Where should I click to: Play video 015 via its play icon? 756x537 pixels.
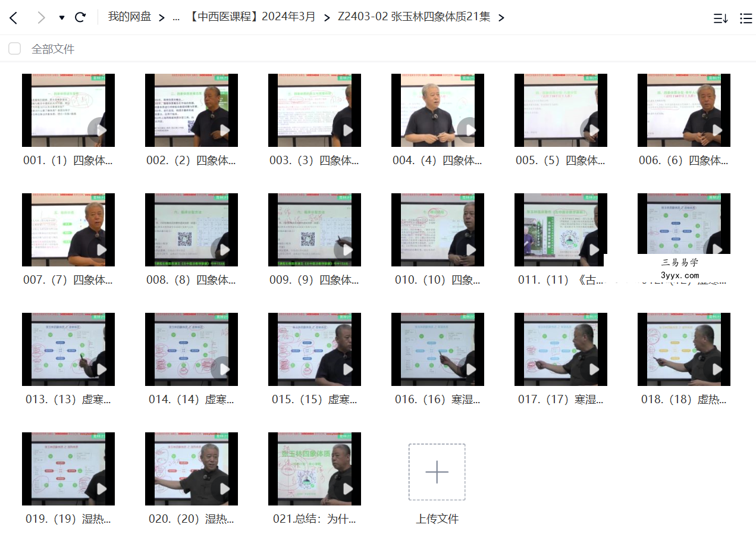point(346,369)
